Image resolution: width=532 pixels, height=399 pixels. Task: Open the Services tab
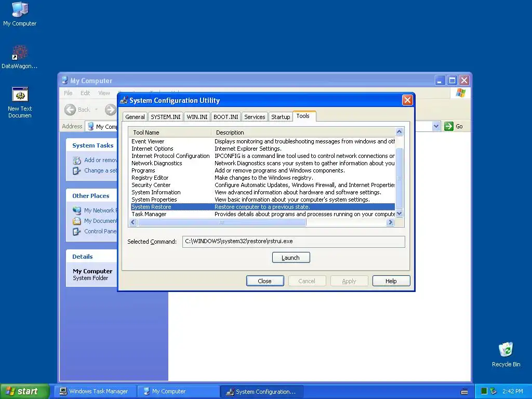255,117
